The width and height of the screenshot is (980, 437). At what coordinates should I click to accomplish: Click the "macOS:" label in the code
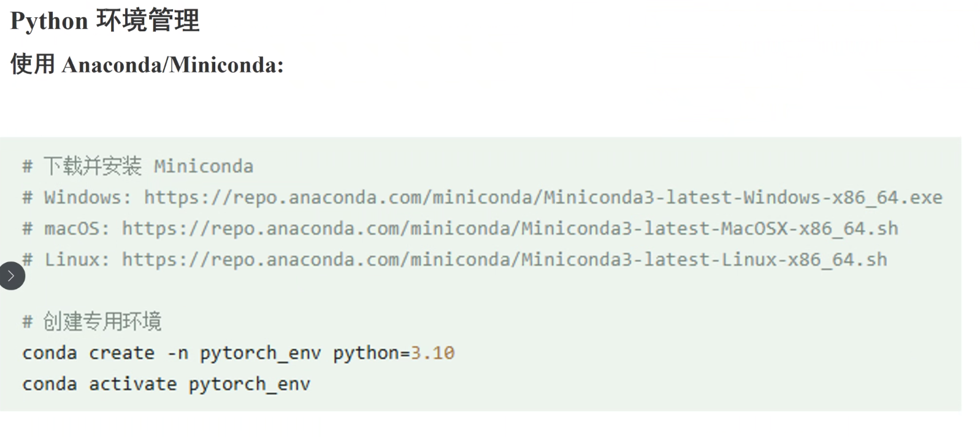click(x=77, y=229)
